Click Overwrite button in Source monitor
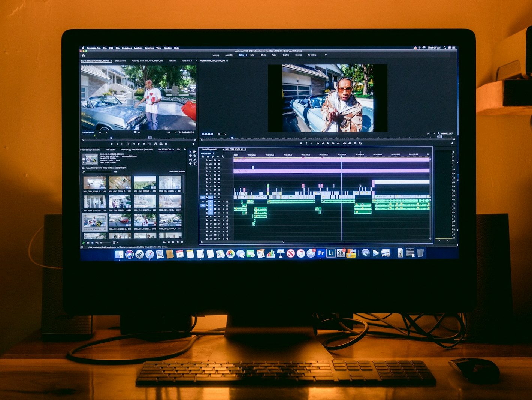 (x=160, y=144)
